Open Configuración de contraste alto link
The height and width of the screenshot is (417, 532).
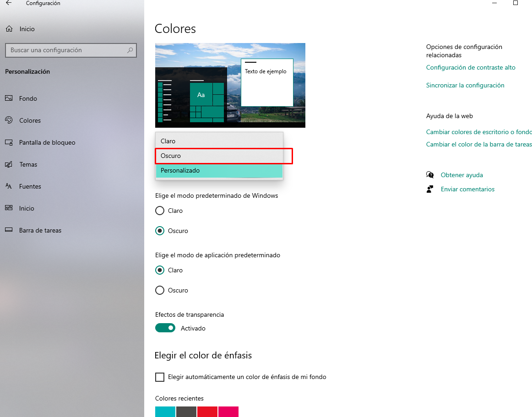pyautogui.click(x=471, y=67)
